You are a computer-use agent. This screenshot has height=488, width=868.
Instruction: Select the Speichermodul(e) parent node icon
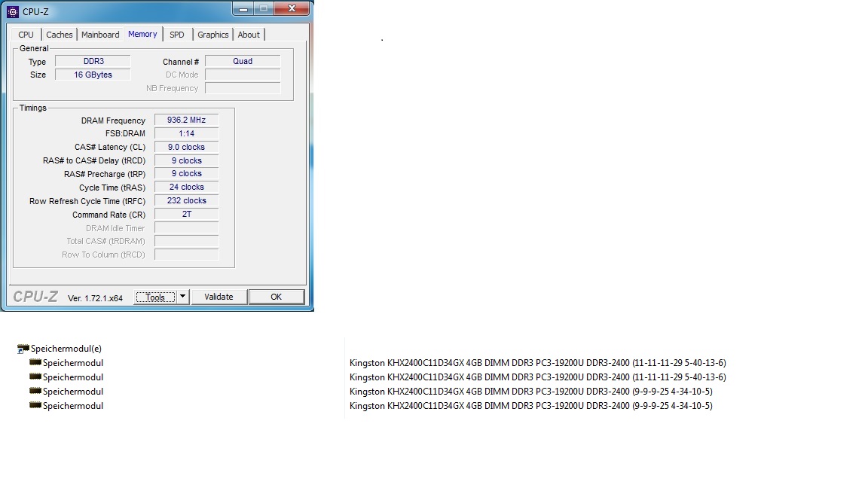click(23, 349)
